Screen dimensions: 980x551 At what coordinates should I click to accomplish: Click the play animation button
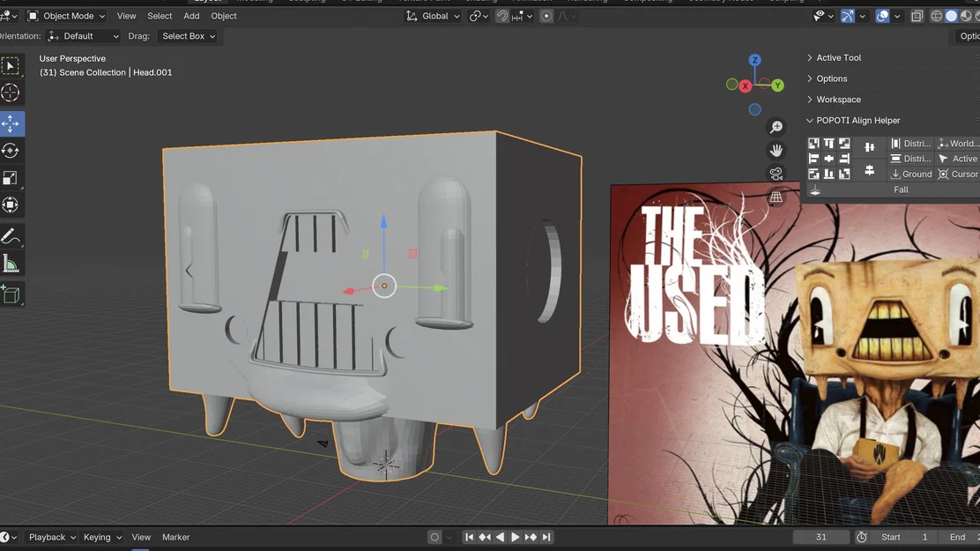pos(515,537)
